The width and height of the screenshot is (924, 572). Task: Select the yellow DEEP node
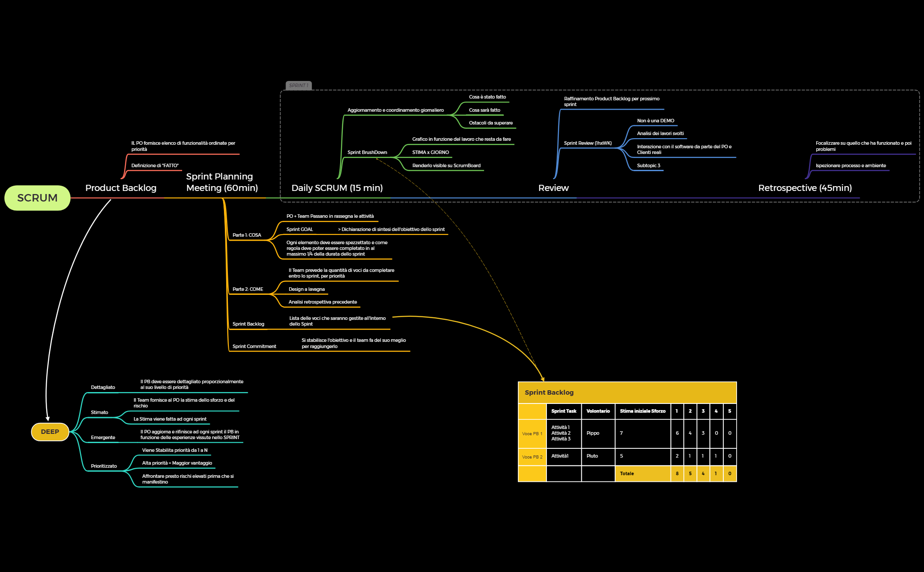[x=50, y=432]
